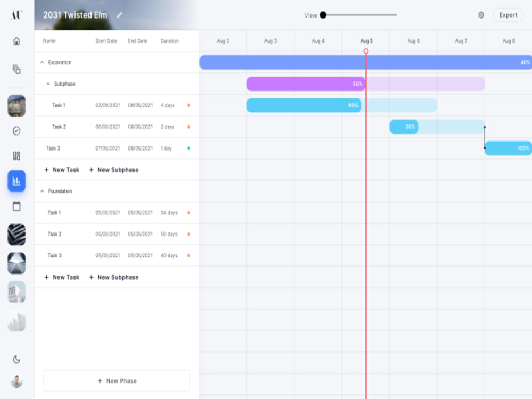Select Foundation Task 2 name

click(x=54, y=234)
